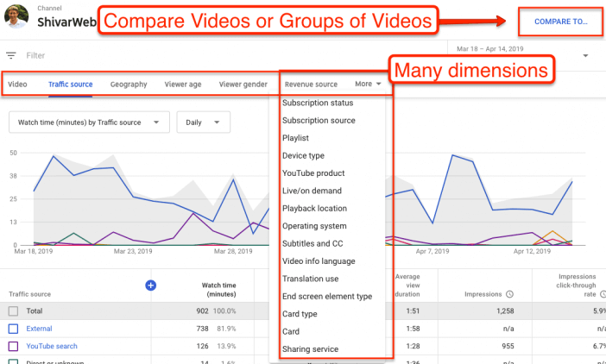
Task: Choose Sharing service from the menu
Action: pyautogui.click(x=311, y=349)
